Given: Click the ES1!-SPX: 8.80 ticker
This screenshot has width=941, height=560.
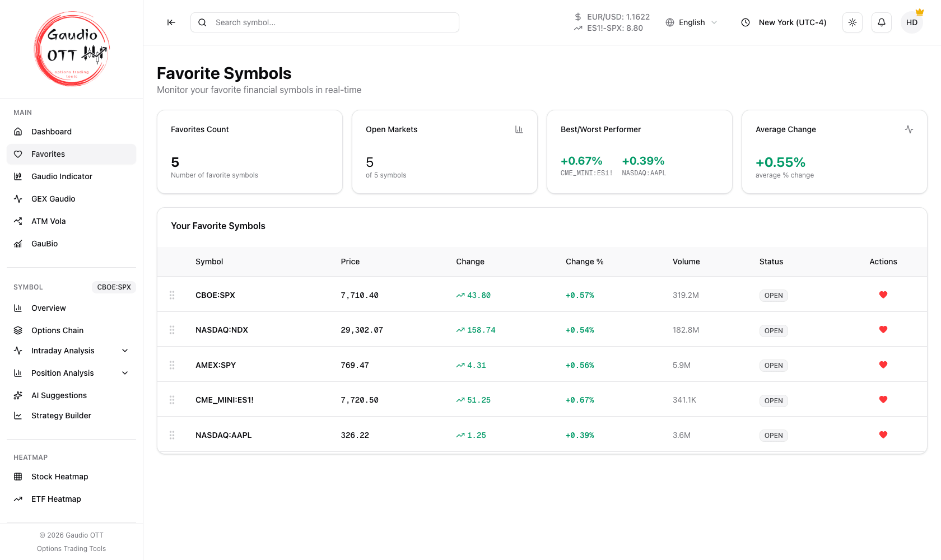Looking at the screenshot, I should tap(615, 28).
